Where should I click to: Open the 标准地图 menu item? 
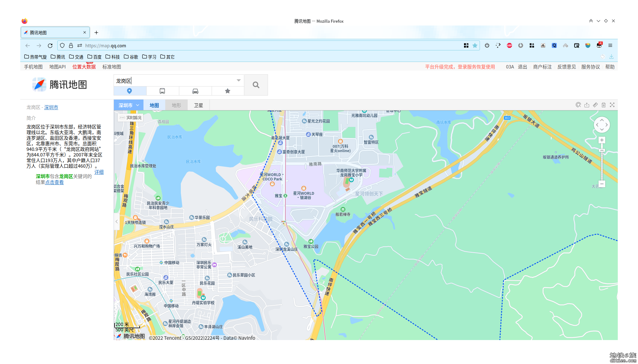[112, 67]
